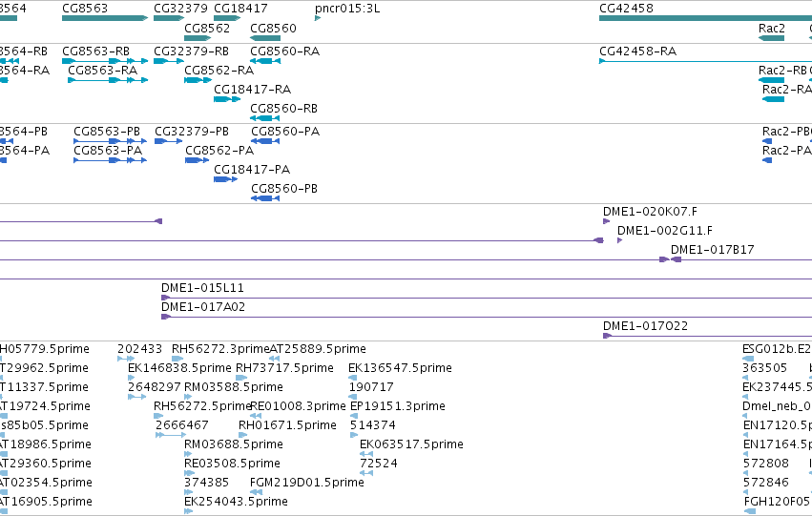
Task: Click the EP19151.3prime EST label
Action: pos(398,407)
